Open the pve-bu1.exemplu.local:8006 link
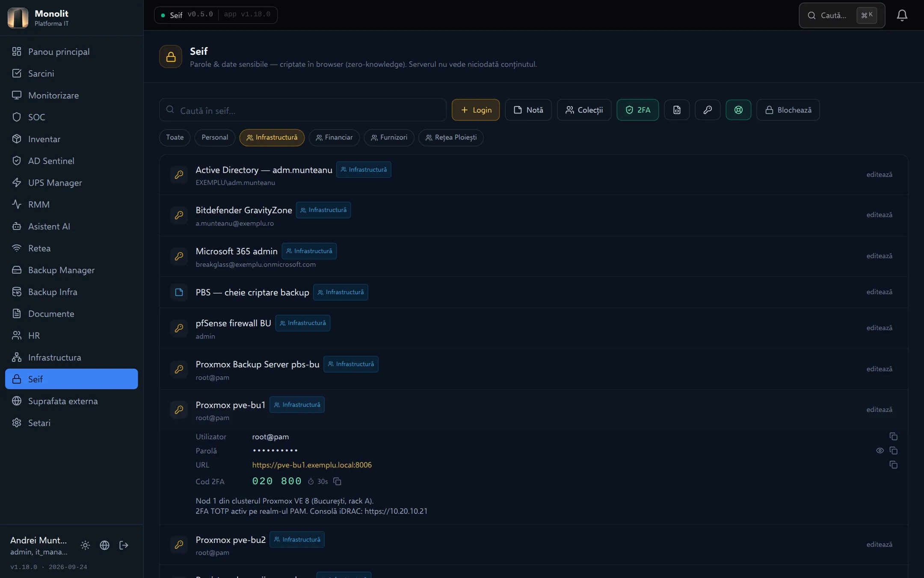 coord(312,465)
